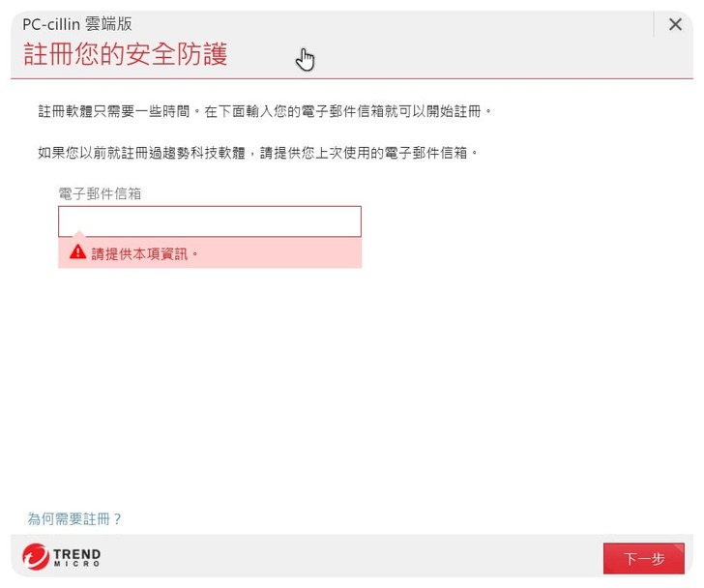Click the 電子郵件信箱 field label
The image size is (704, 588).
pos(100,193)
